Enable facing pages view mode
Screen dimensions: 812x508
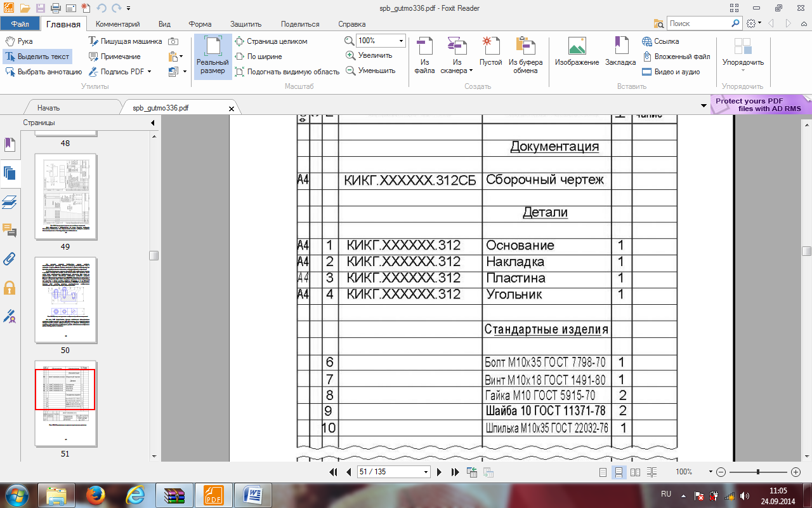pyautogui.click(x=635, y=472)
